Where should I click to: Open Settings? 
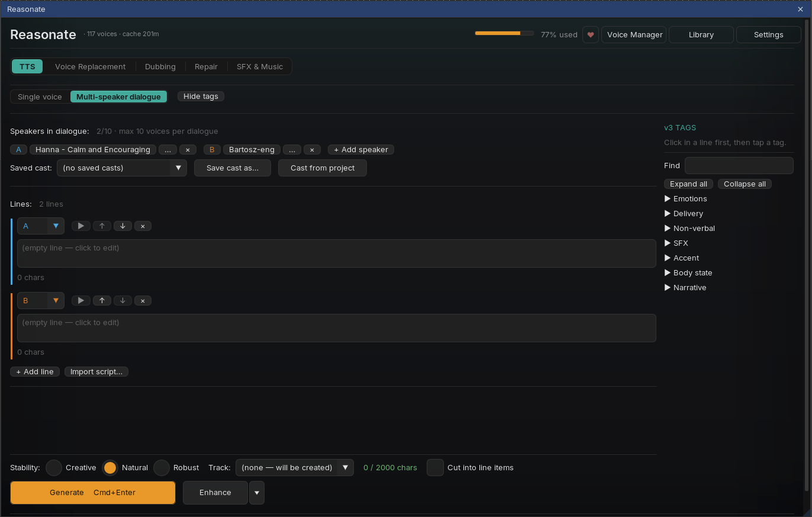[769, 35]
